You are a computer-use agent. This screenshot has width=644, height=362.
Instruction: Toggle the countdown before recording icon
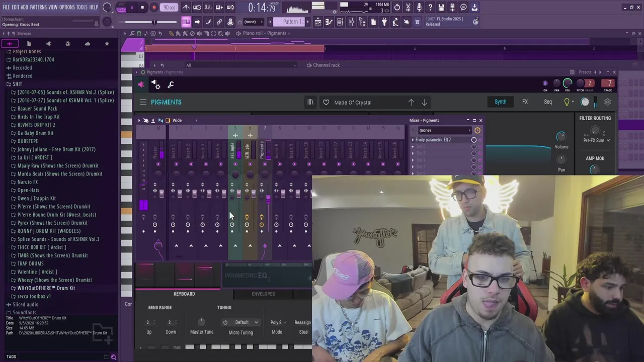click(x=208, y=8)
